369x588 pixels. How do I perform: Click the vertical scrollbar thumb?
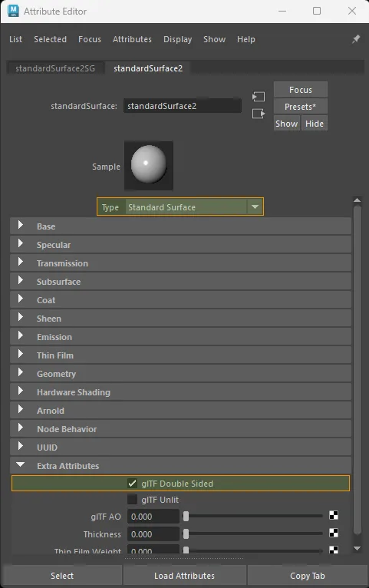pyautogui.click(x=357, y=369)
